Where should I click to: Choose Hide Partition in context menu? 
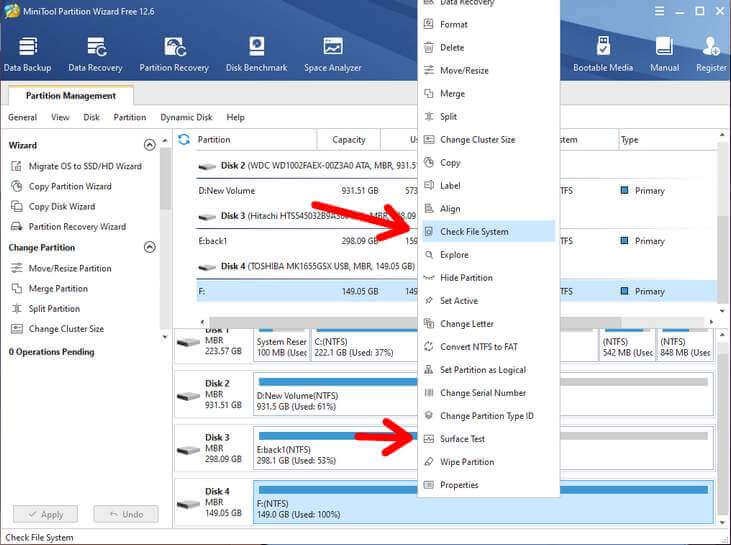tap(488, 278)
